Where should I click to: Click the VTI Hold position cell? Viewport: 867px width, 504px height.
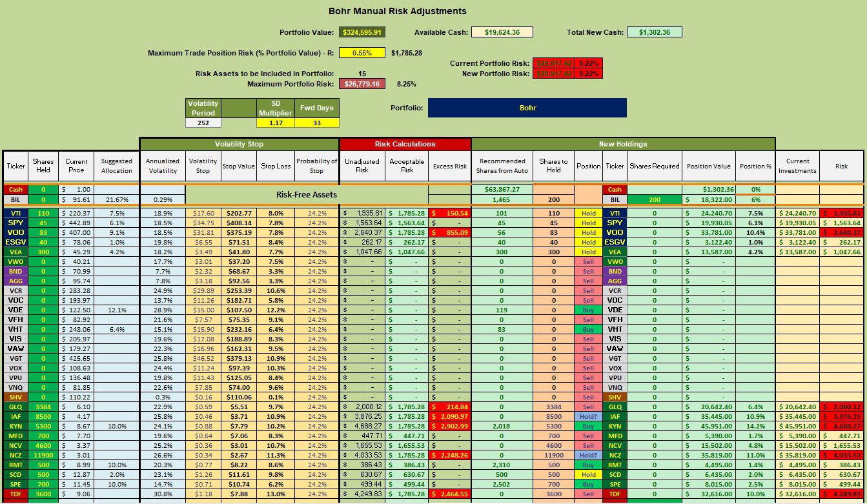point(588,213)
